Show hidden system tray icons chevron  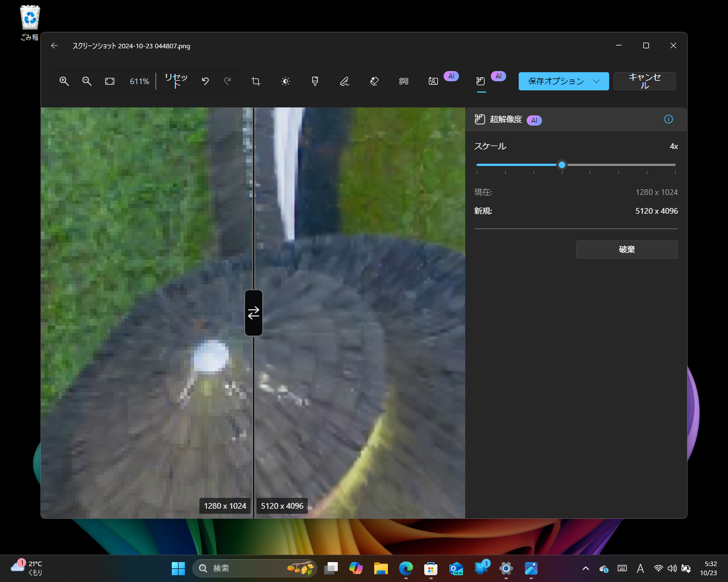[586, 568]
